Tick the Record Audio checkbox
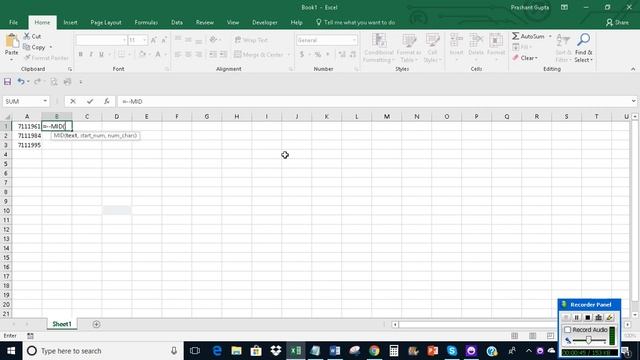The width and height of the screenshot is (640, 360). (567, 329)
